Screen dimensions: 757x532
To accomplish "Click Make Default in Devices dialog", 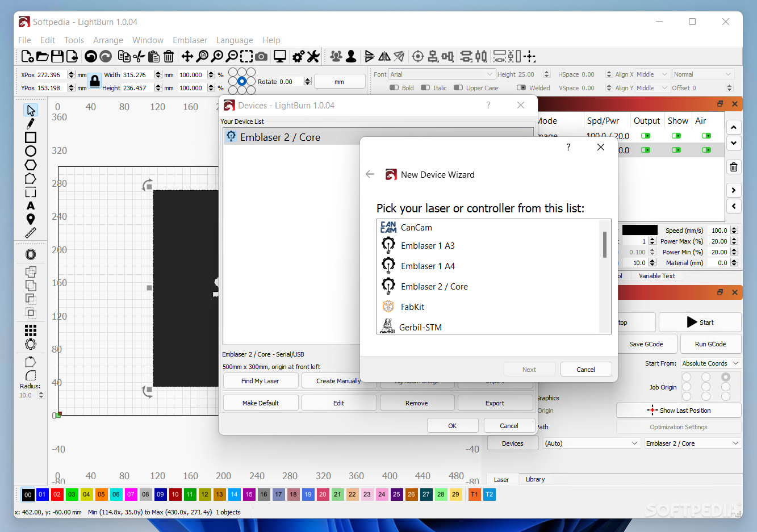I will pyautogui.click(x=260, y=403).
